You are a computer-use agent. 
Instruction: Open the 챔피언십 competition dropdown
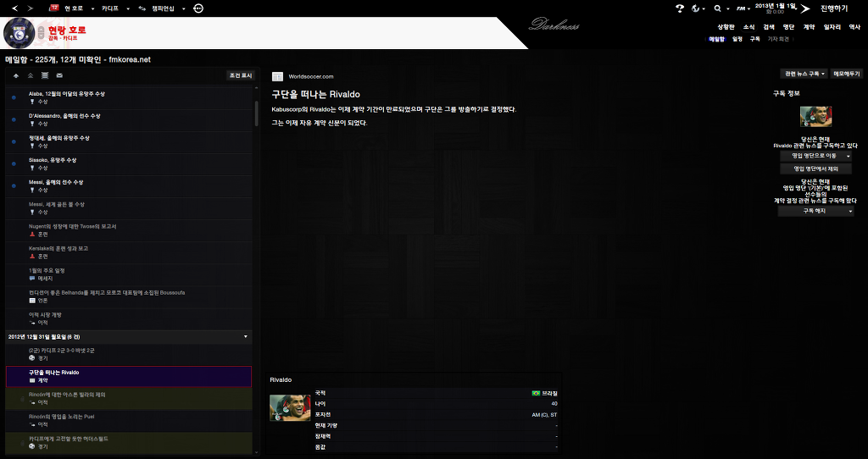167,8
